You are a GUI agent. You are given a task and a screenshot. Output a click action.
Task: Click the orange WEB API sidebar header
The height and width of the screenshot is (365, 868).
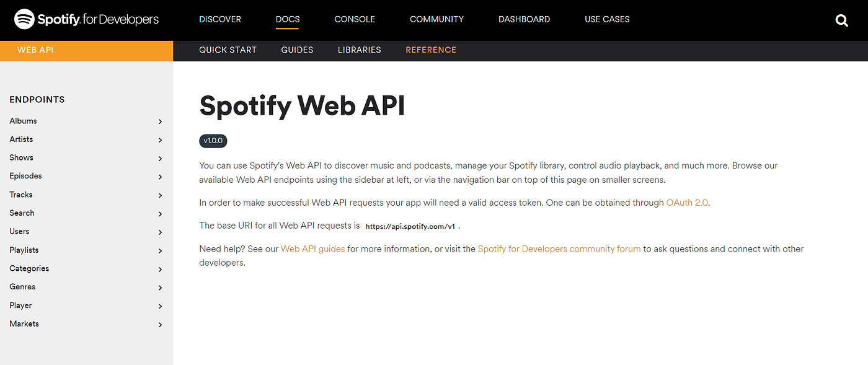[35, 50]
